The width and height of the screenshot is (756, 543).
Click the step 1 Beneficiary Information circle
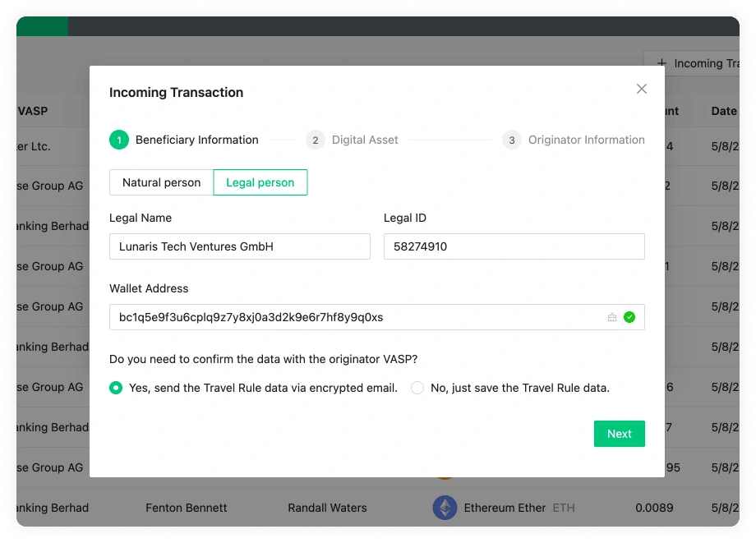(118, 140)
